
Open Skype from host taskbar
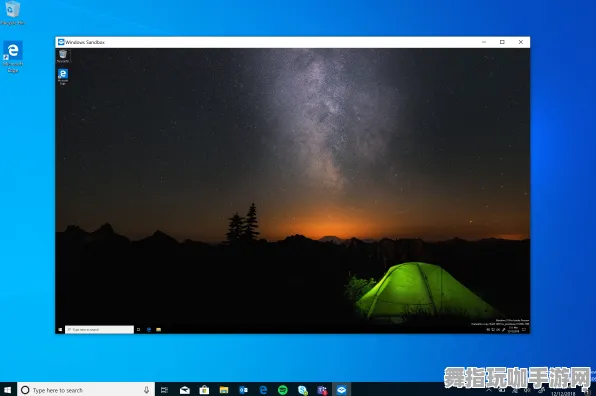[x=303, y=390]
